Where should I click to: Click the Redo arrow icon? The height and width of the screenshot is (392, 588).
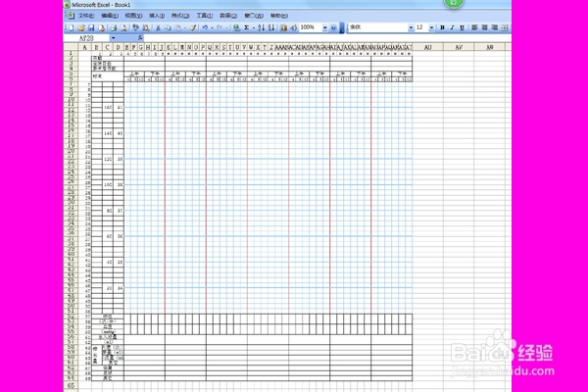(x=220, y=27)
